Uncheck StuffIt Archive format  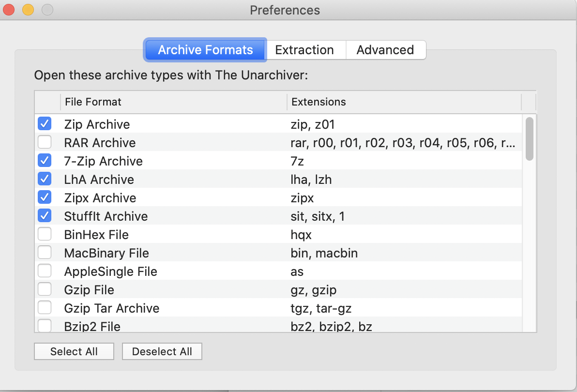(x=45, y=216)
